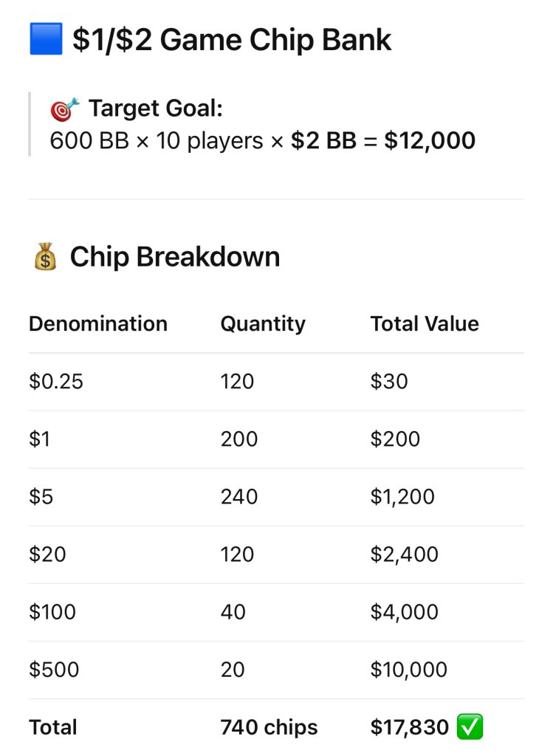This screenshot has height=756, width=553.
Task: Click the green checkmark beside $17,830
Action: (470, 727)
